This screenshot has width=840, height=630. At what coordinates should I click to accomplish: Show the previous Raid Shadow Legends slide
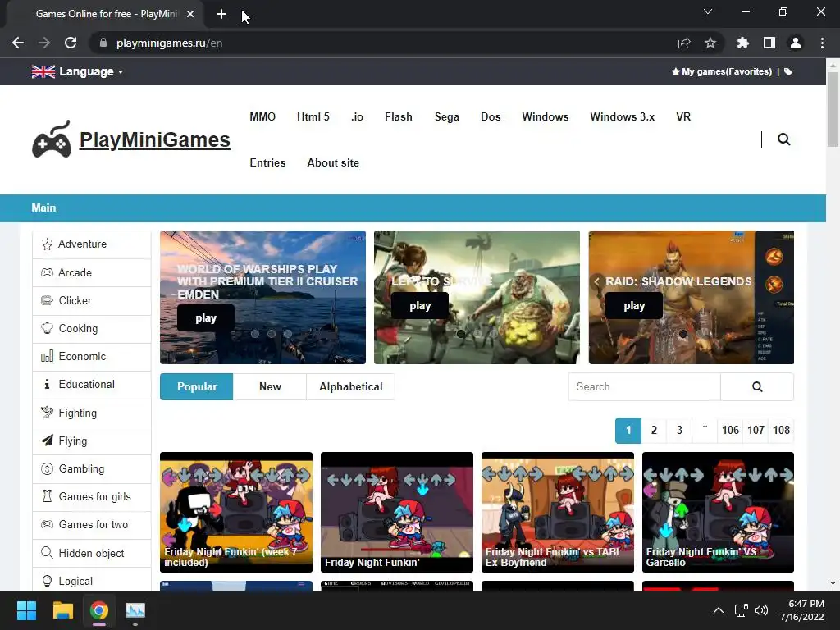[x=597, y=281]
